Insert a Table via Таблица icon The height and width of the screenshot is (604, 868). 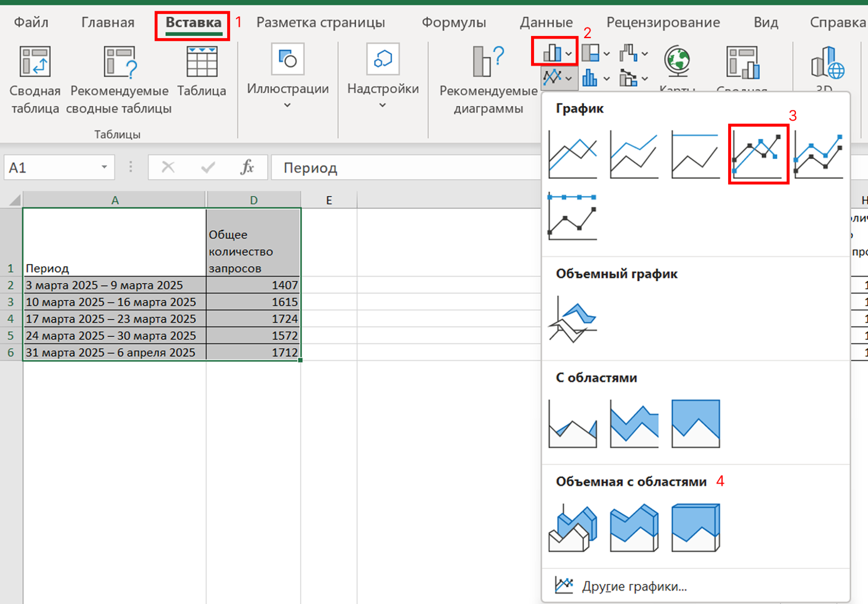[x=201, y=62]
